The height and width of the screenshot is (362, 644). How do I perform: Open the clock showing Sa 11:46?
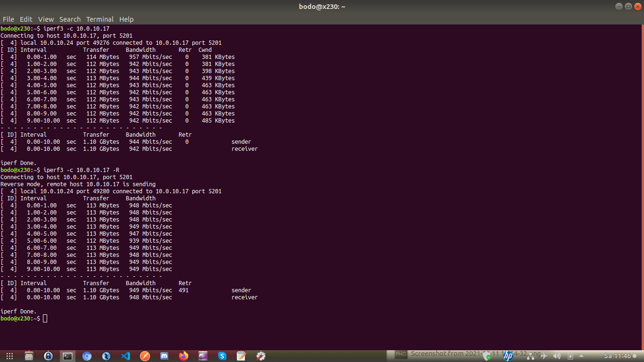click(617, 356)
